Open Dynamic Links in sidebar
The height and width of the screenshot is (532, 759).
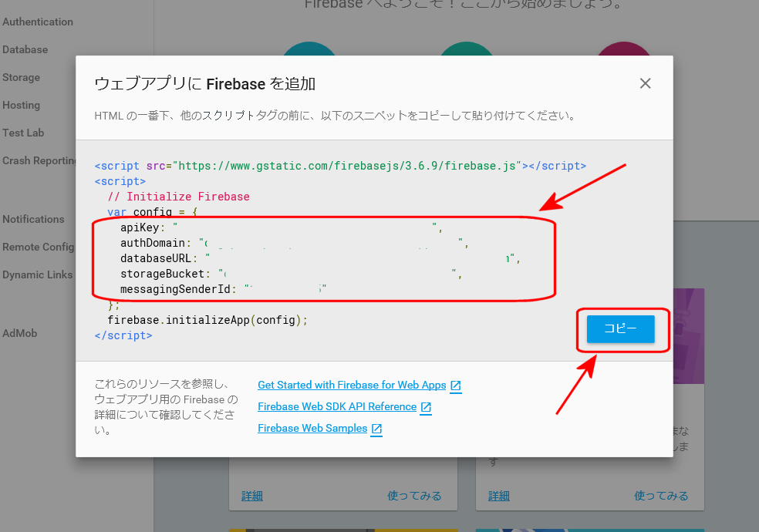click(37, 274)
